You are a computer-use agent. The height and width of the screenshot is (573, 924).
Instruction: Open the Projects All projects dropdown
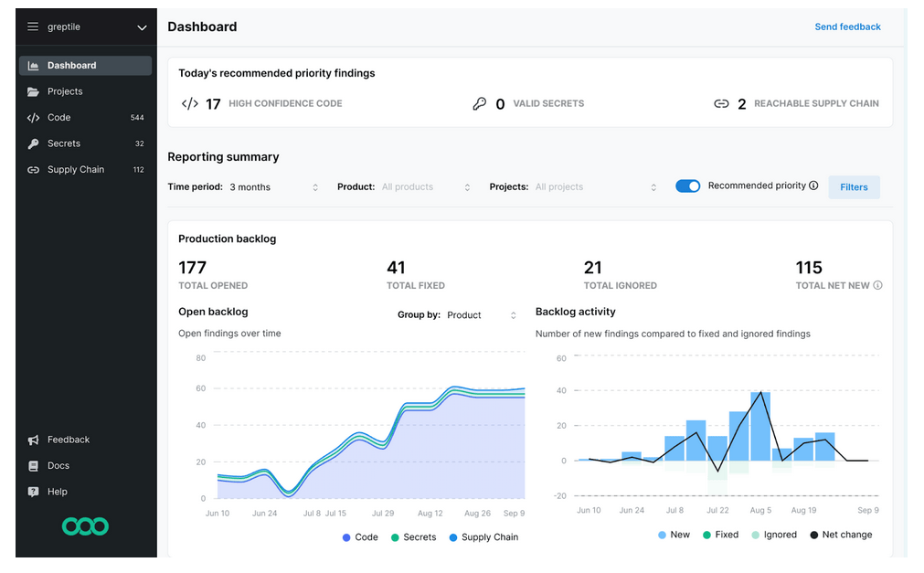595,186
